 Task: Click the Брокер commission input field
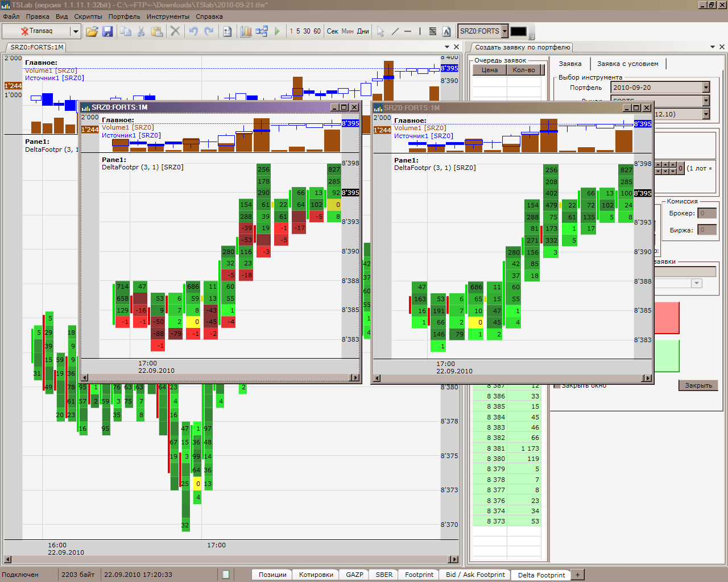tap(707, 213)
